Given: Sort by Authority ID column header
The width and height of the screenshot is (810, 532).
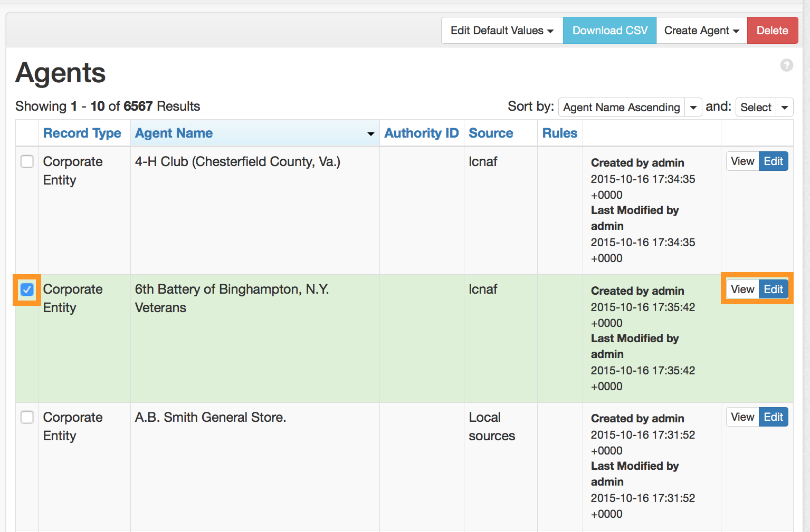Looking at the screenshot, I should 421,133.
